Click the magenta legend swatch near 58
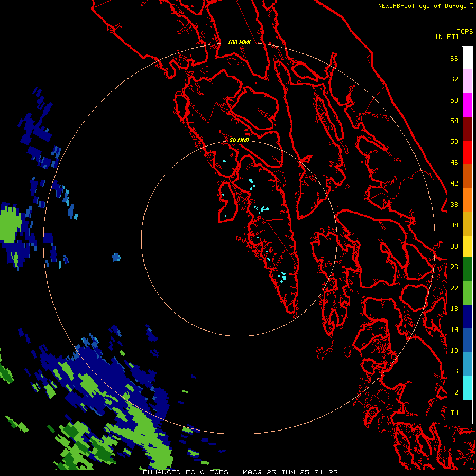The width and height of the screenshot is (476, 476). pos(467,105)
